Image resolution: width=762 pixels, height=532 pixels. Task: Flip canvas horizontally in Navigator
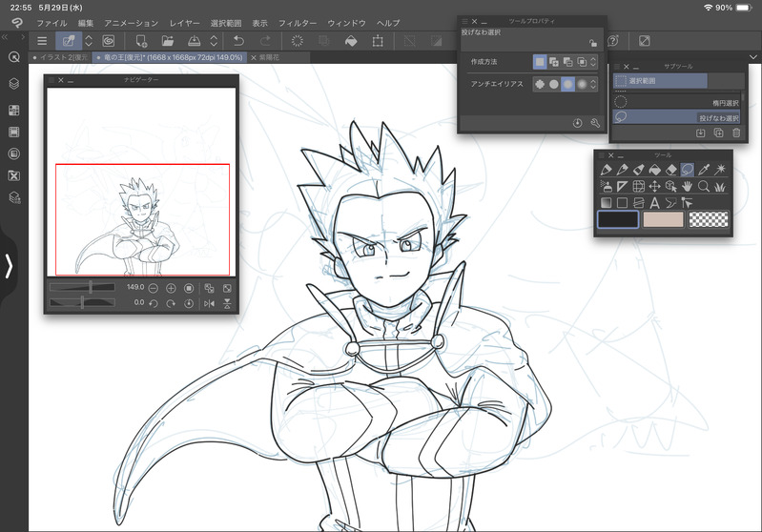[210, 303]
